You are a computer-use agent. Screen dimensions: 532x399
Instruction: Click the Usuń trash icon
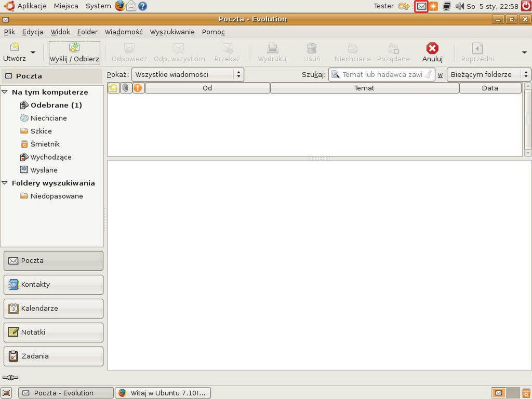tap(312, 48)
